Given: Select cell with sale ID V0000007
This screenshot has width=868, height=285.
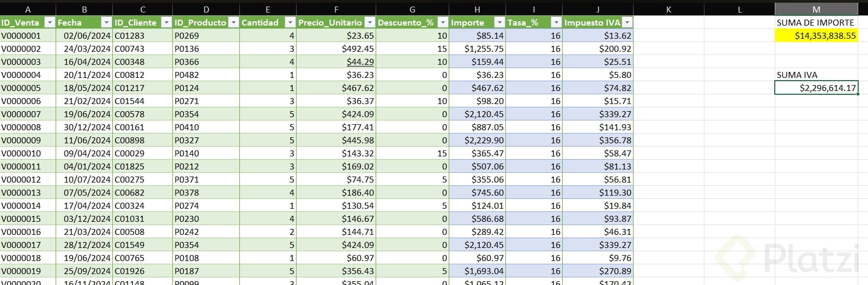Looking at the screenshot, I should click(22, 114).
